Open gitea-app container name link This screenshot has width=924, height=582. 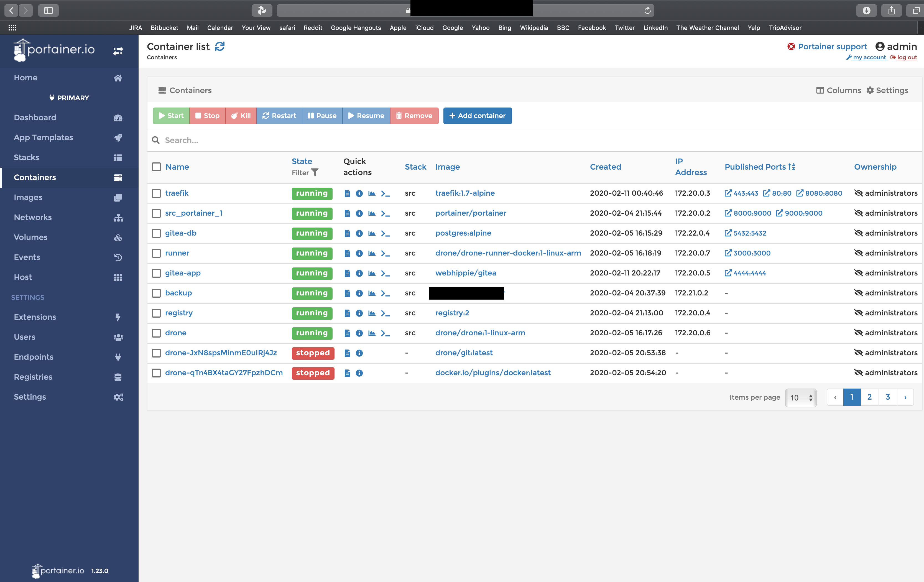[183, 273]
